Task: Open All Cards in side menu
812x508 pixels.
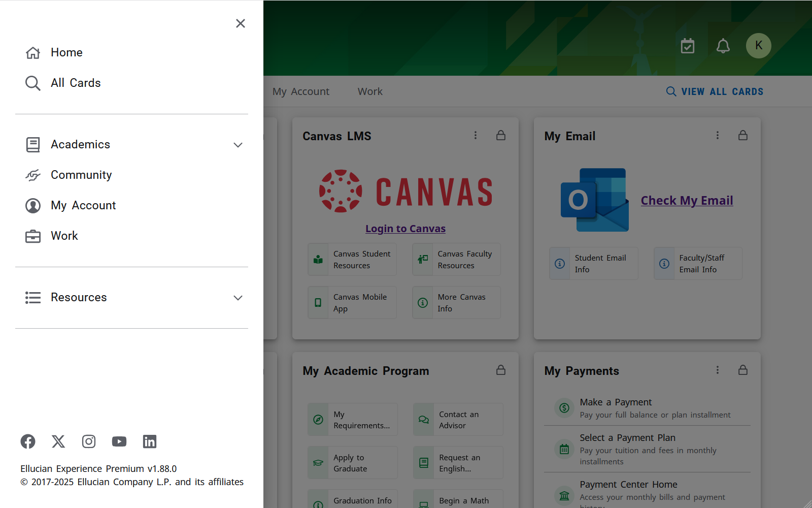Action: tap(131, 83)
